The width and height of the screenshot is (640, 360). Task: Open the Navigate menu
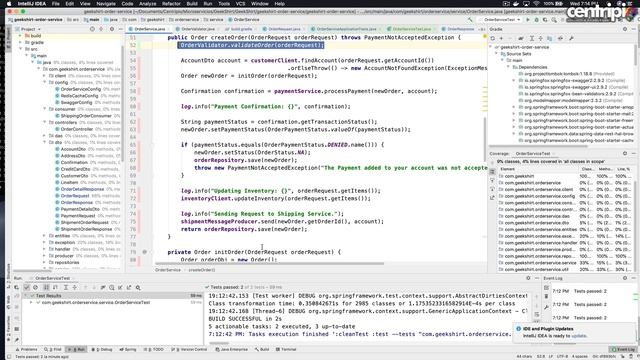(x=106, y=4)
